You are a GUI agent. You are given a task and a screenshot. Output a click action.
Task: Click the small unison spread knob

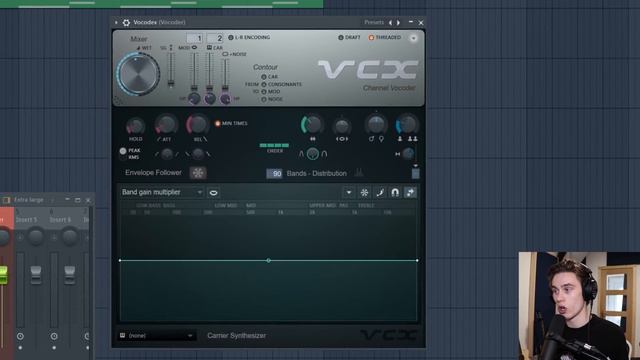click(408, 154)
